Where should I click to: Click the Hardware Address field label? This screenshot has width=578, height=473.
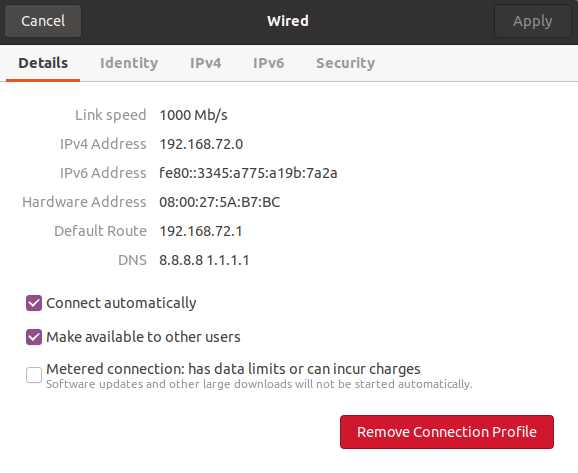coord(84,202)
